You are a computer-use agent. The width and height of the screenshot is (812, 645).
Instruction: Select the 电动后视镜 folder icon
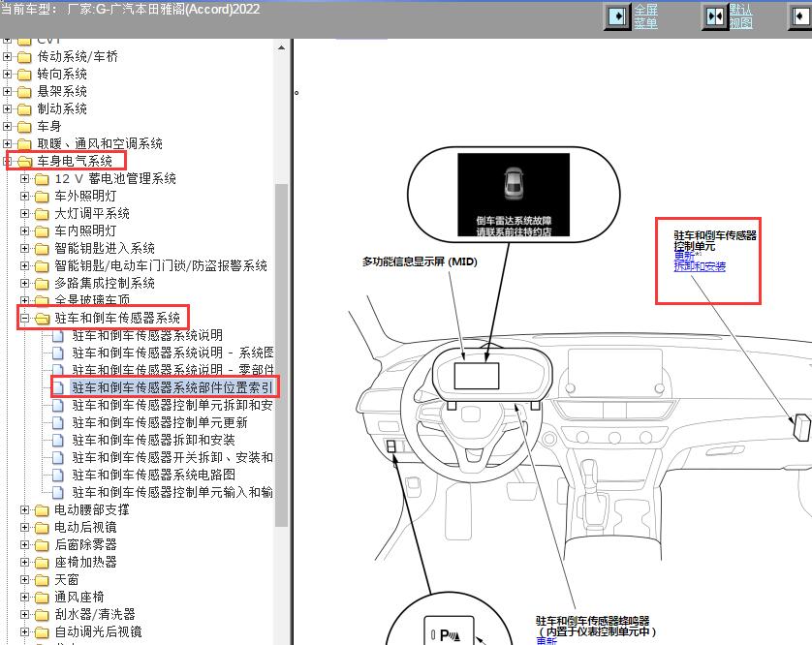[x=42, y=528]
